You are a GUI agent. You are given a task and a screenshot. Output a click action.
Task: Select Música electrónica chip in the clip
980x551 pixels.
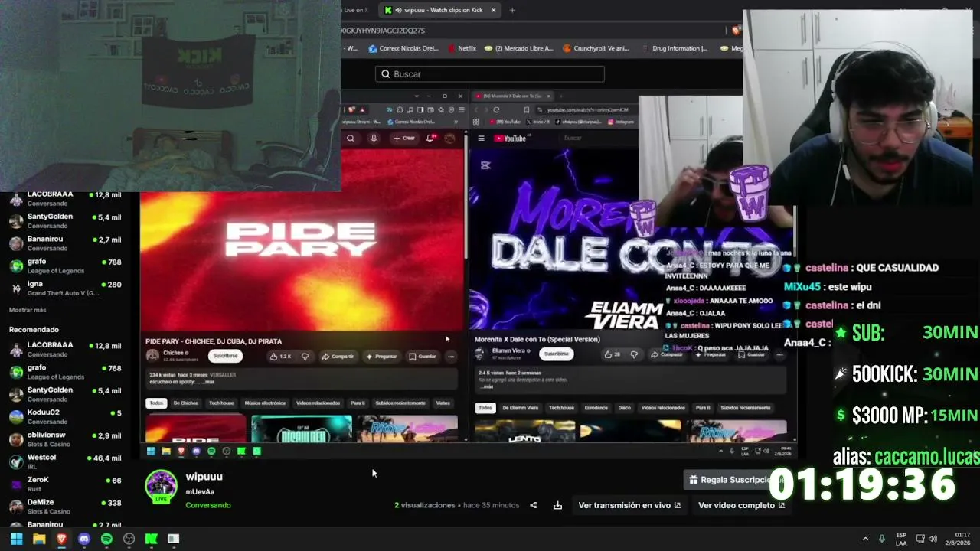pyautogui.click(x=265, y=403)
